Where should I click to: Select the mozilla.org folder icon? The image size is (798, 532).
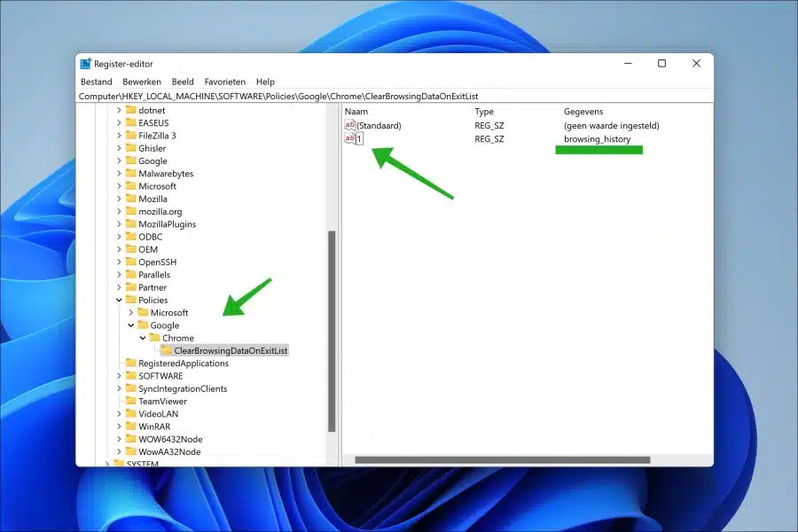click(x=131, y=211)
